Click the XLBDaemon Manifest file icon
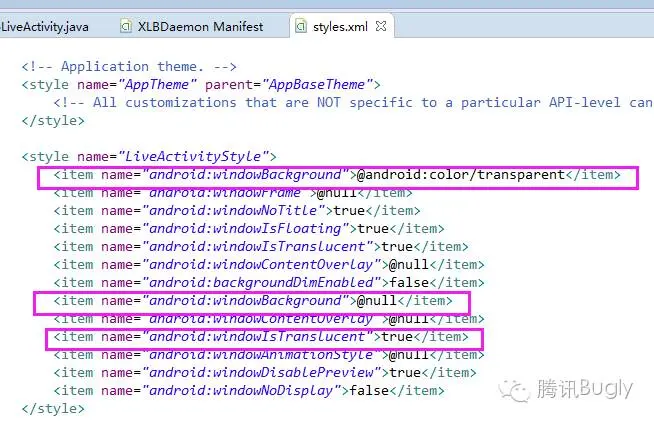This screenshot has height=421, width=654. 126,26
